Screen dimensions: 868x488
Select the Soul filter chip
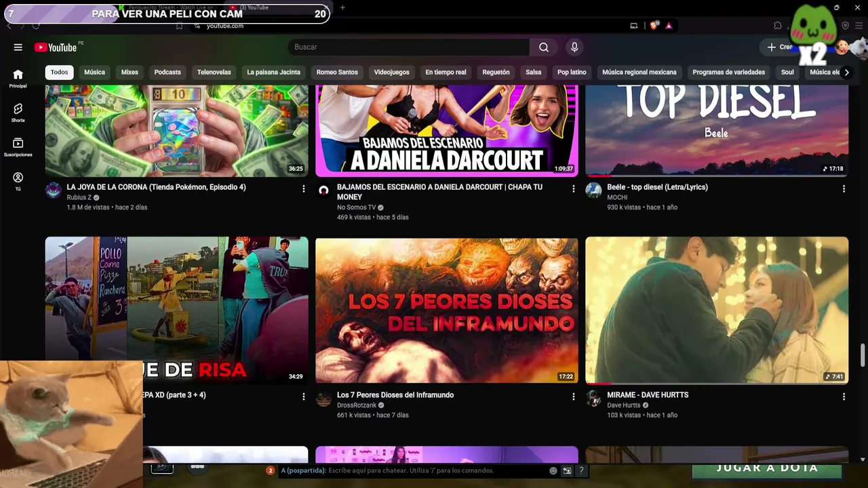787,73
